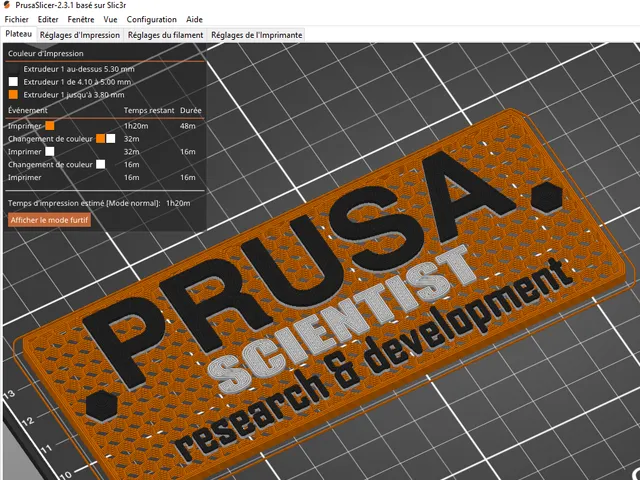Click the white SCIENTIST text on the model
The width and height of the screenshot is (640, 480).
tap(341, 320)
